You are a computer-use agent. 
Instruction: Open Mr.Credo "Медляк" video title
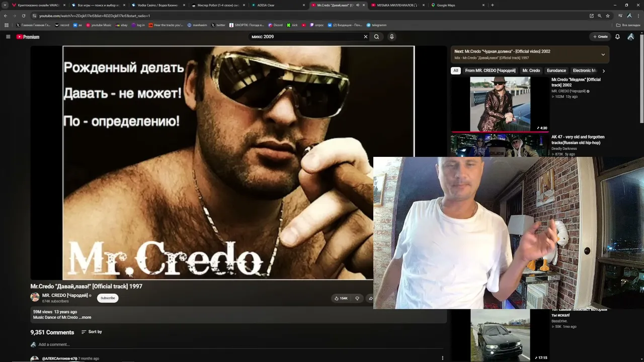pyautogui.click(x=576, y=82)
